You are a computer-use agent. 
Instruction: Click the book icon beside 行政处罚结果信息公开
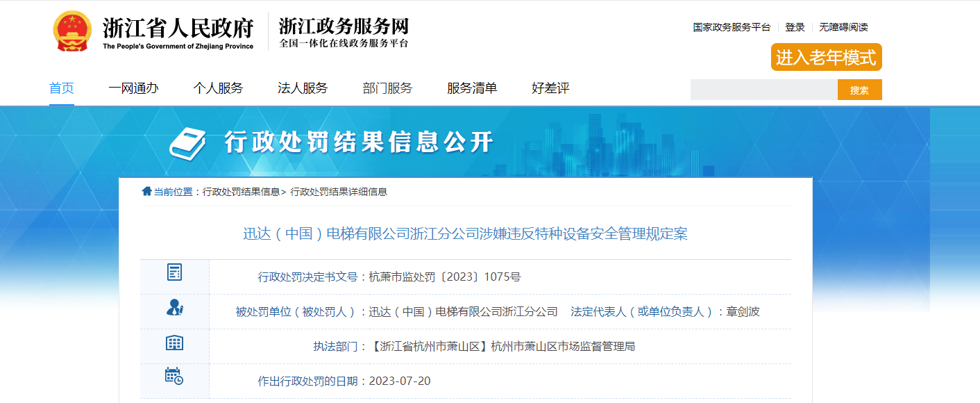coord(187,143)
